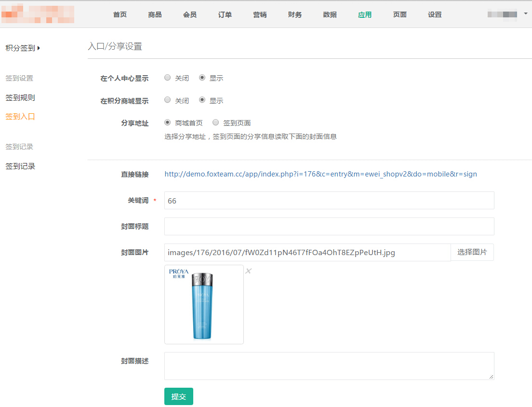Go to the 营销 menu
Viewport: 532px width, 407px height.
pos(260,14)
